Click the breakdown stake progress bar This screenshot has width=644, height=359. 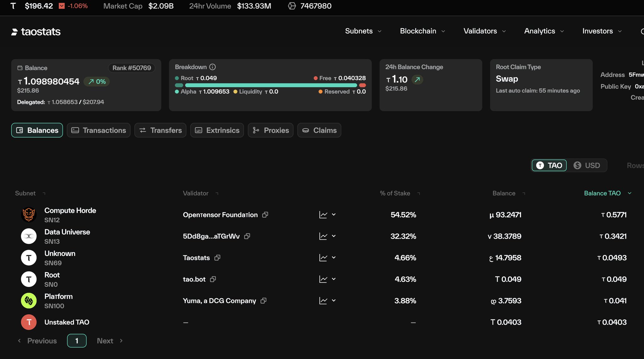271,85
